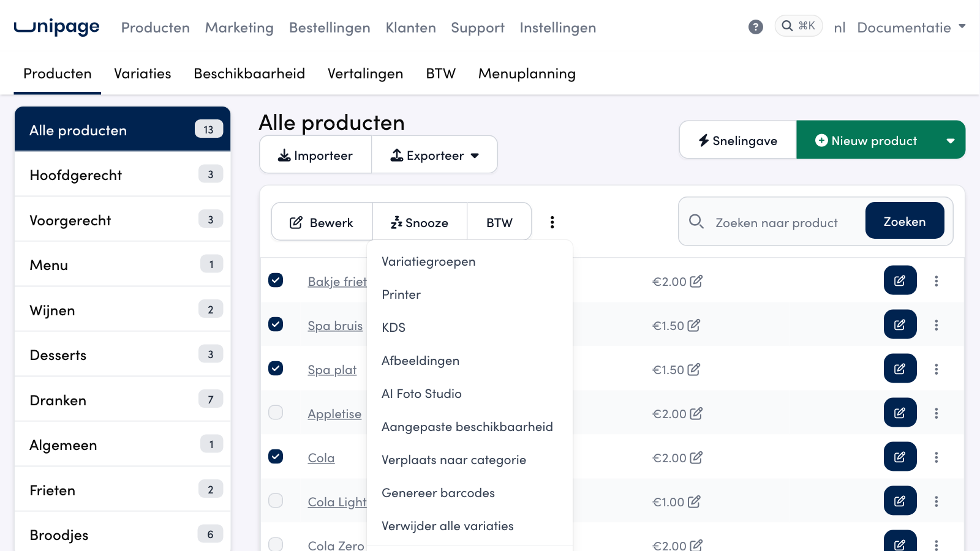Edit price €2.00 of Bakje friet
This screenshot has width=980, height=551.
pyautogui.click(x=696, y=282)
